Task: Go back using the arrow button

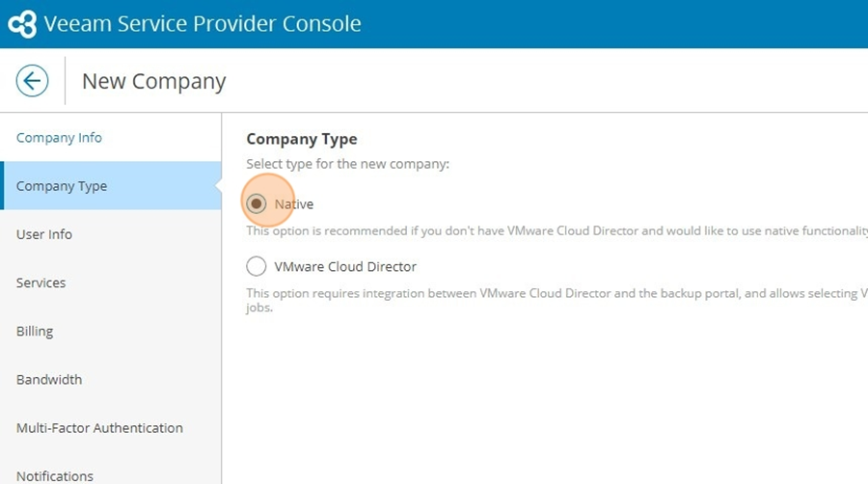Action: pos(32,81)
